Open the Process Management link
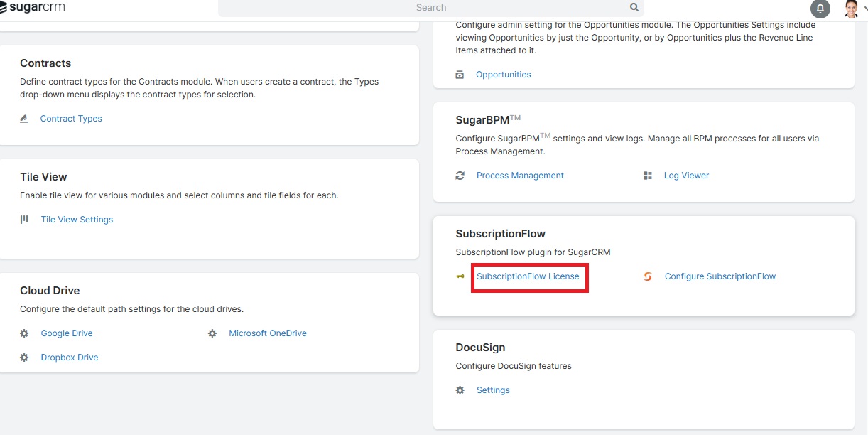This screenshot has width=868, height=435. click(520, 175)
